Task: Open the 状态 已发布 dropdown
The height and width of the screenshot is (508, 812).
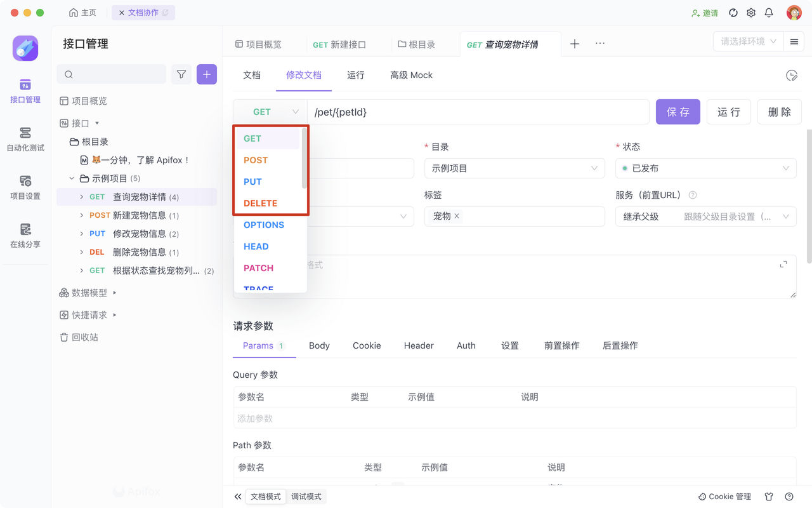Action: click(x=705, y=168)
